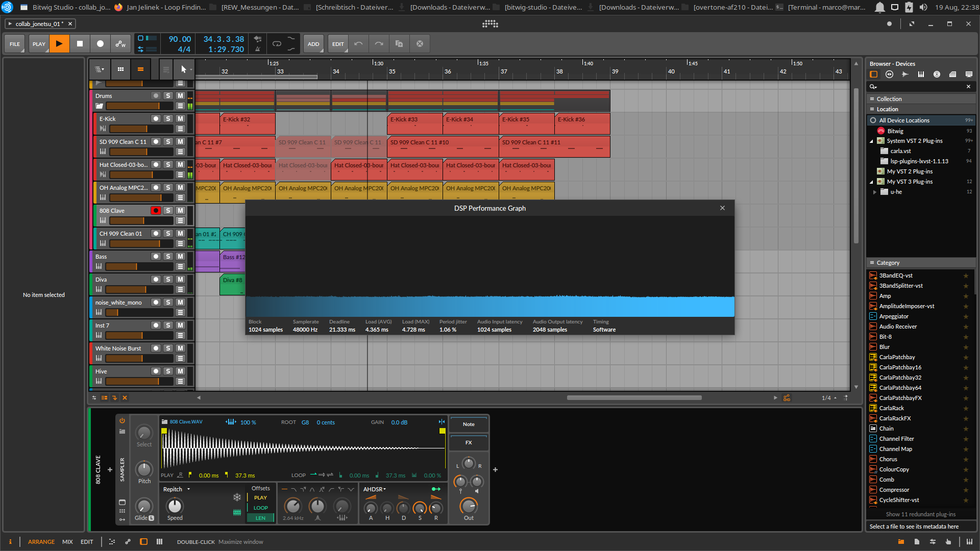Mute the White Noise Burst track
Screen dimensions: 980x551
tap(180, 348)
